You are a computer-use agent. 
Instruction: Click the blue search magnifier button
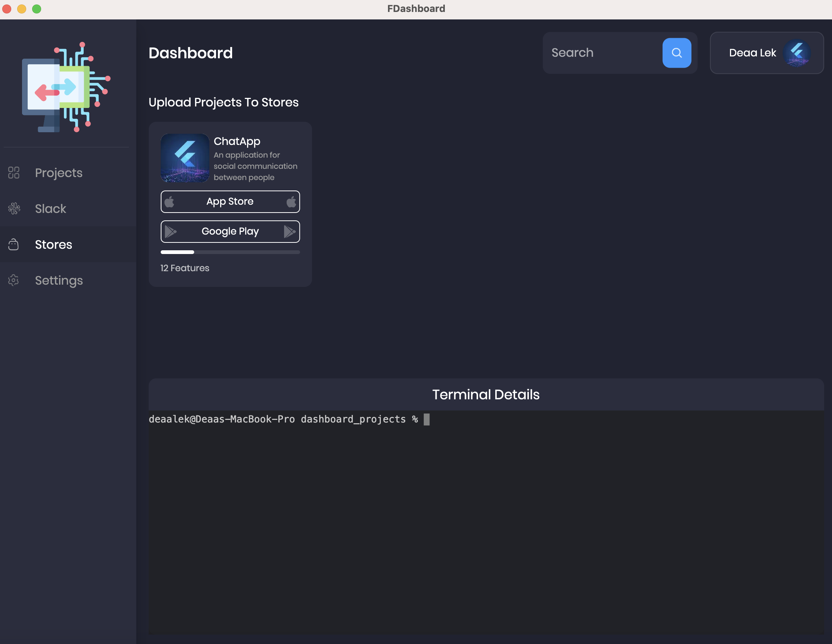tap(677, 53)
